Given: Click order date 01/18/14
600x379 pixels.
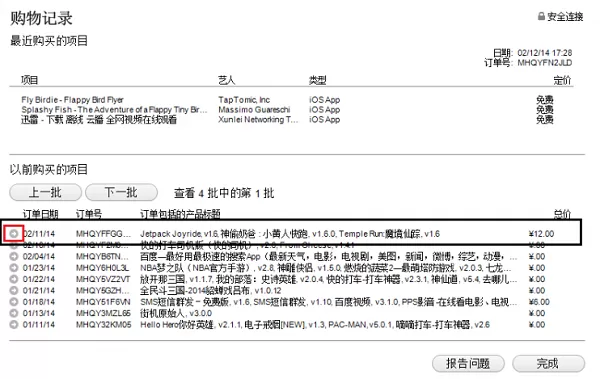Looking at the screenshot, I should [x=39, y=302].
